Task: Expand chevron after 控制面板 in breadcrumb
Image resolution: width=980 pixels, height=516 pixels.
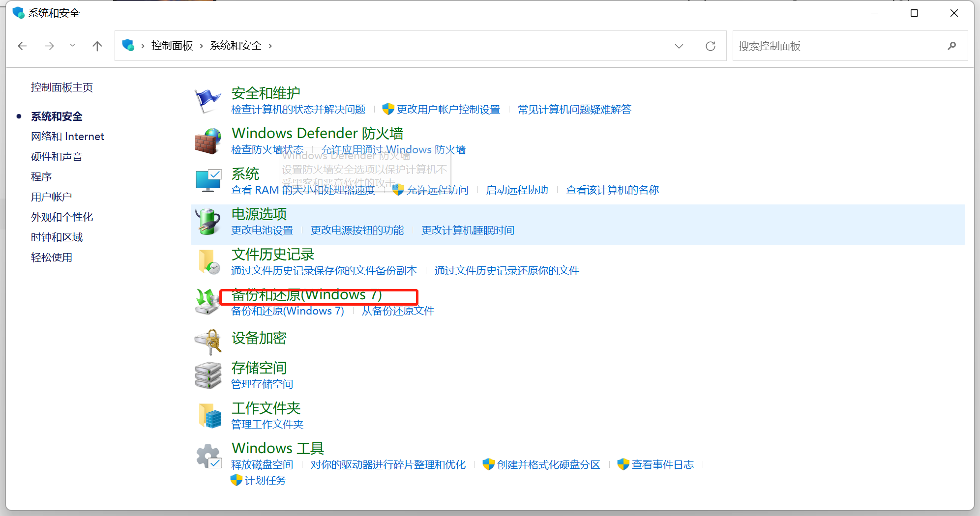Action: tap(202, 46)
